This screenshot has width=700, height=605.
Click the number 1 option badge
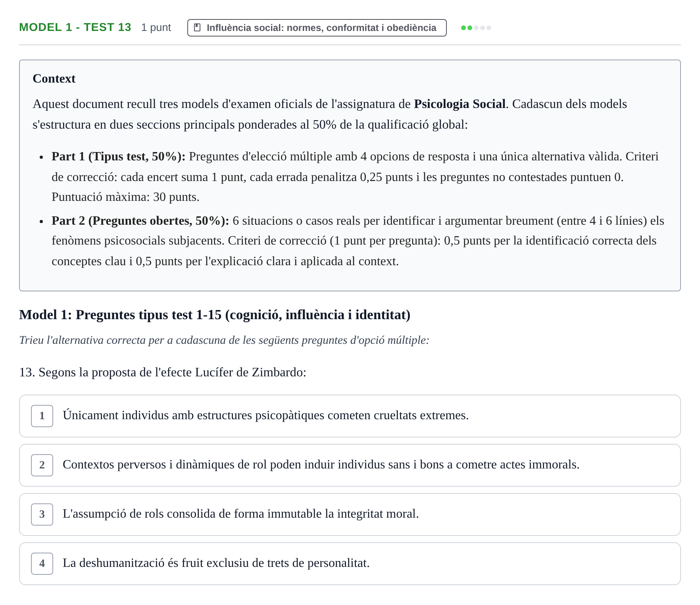(42, 416)
